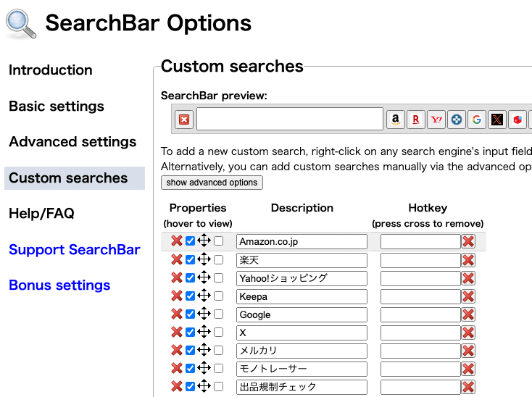Click the Yahoo! icon in preview bar
This screenshot has width=532, height=397.
(x=436, y=120)
